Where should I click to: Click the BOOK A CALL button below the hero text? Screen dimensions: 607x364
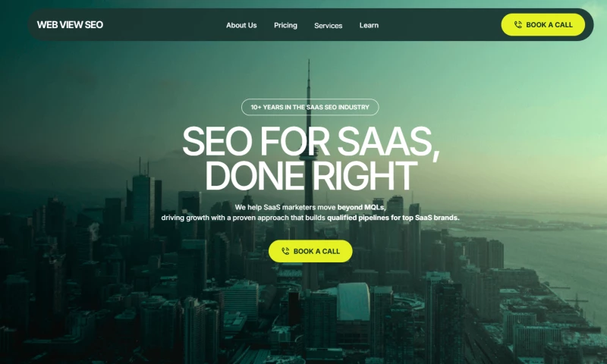coord(310,251)
